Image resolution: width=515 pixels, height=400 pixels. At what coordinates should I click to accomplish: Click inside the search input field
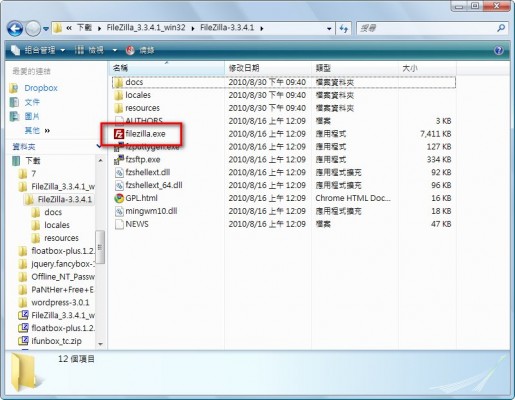point(427,29)
